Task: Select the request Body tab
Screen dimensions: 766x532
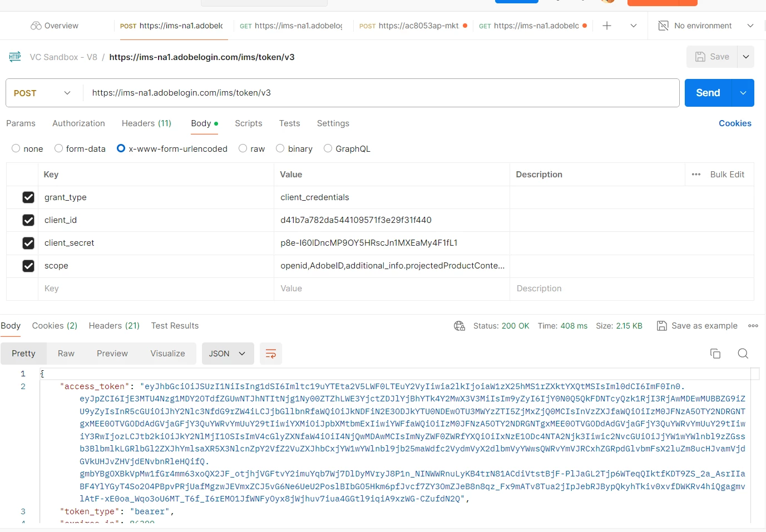Action: pos(204,123)
